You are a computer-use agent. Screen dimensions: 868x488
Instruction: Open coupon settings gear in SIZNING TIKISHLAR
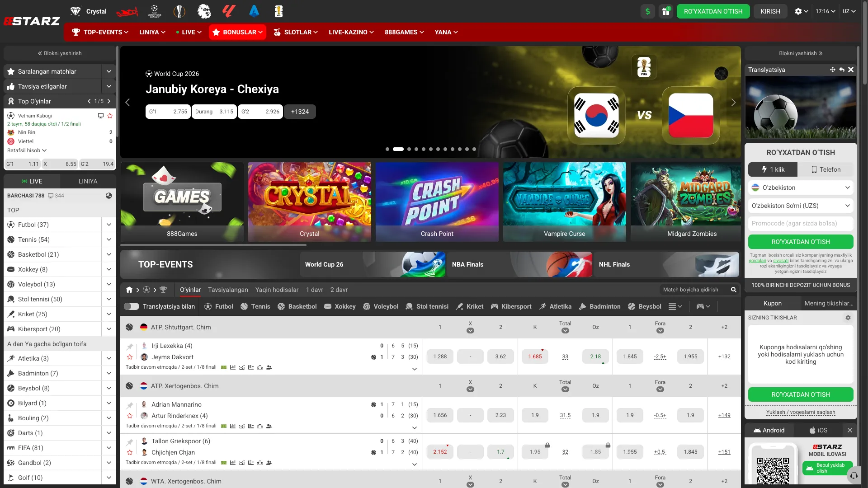[x=848, y=318]
